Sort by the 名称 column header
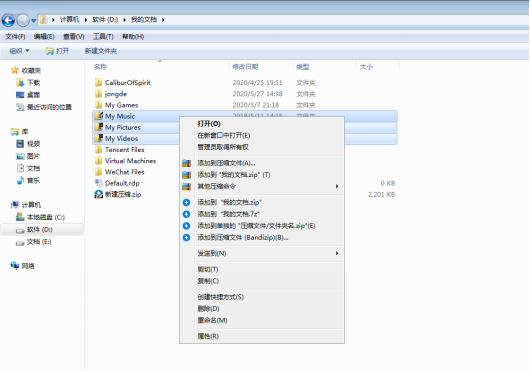 tap(100, 67)
